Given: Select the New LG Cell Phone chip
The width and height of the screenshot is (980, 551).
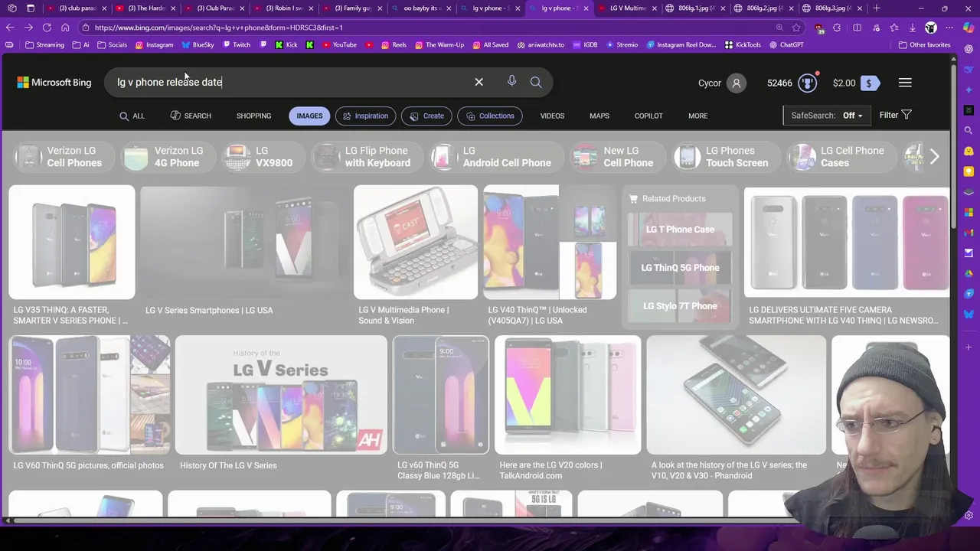Looking at the screenshot, I should 617,156.
